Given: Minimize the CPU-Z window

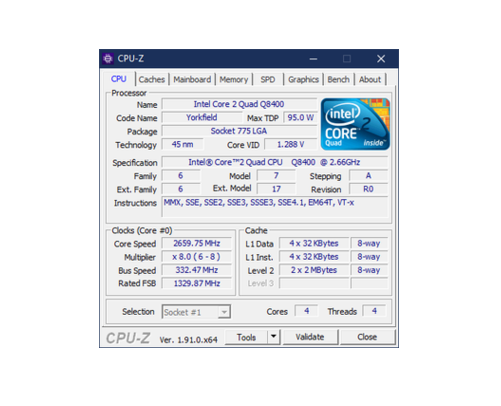Looking at the screenshot, I should 313,59.
